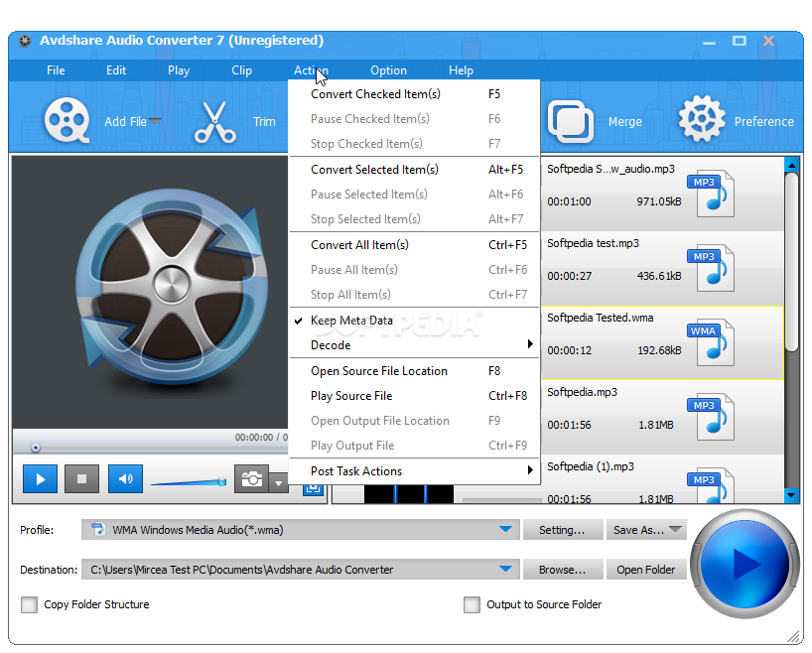
Task: Click the MP3 icon of Softpedia S...w_audio.mp3
Action: (x=712, y=193)
